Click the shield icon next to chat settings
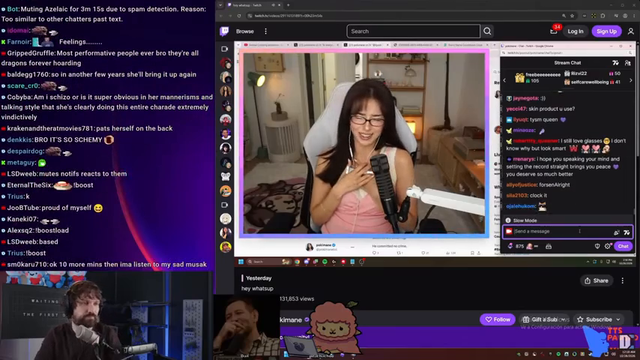The width and height of the screenshot is (640, 360). (597, 246)
